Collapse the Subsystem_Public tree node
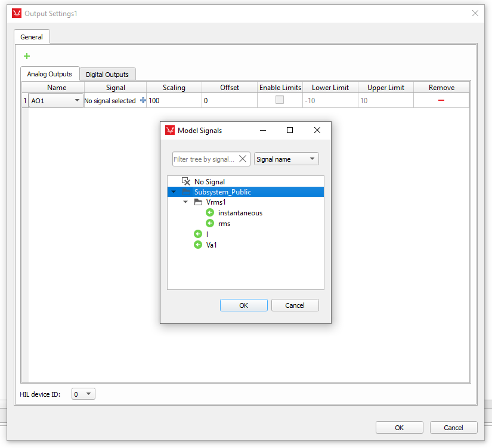The image size is (492, 448). (174, 192)
